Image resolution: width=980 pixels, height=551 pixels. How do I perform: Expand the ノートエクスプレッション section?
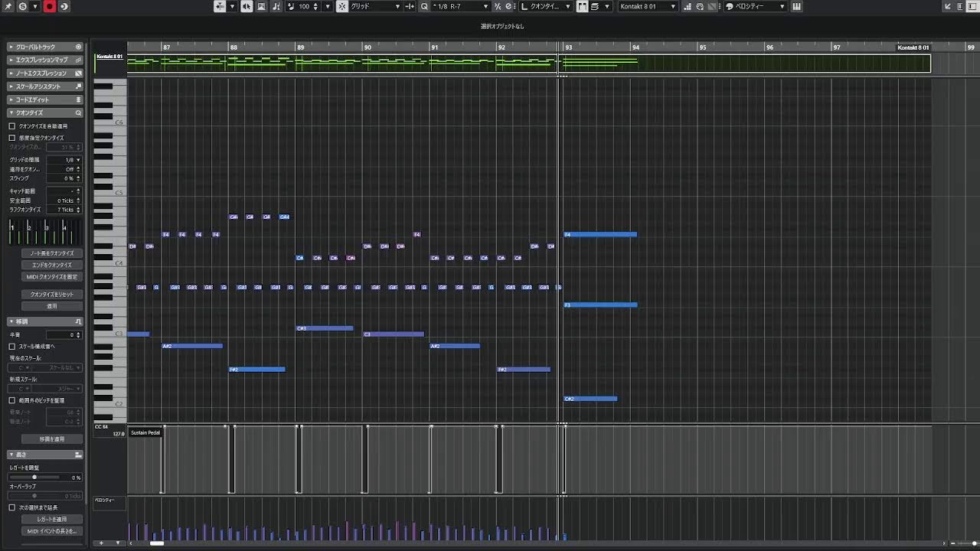44,73
